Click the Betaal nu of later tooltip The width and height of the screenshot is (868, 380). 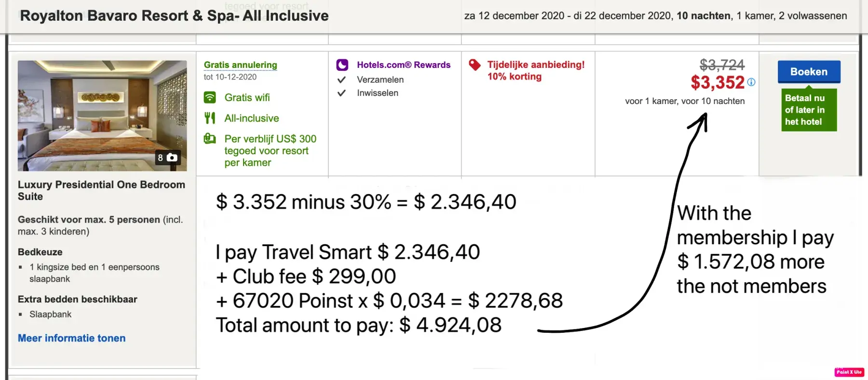point(808,110)
